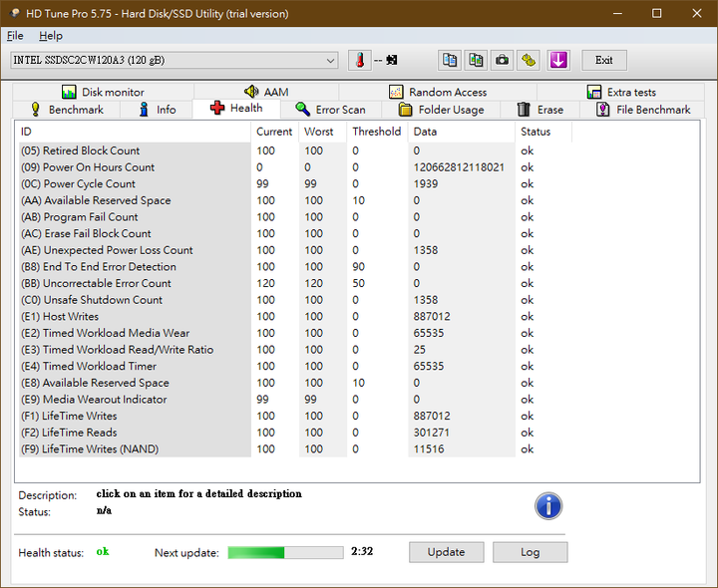Open the File menu
718x588 pixels.
pos(15,36)
